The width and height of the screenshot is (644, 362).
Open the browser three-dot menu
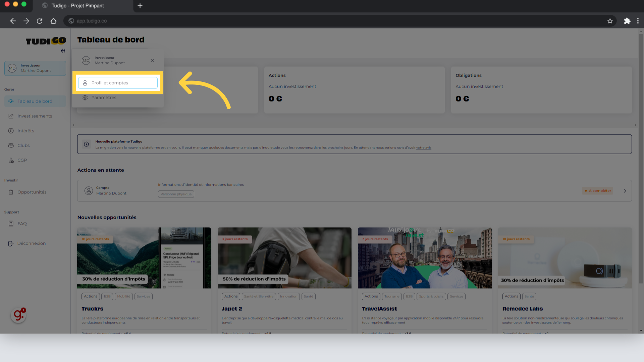(x=638, y=21)
